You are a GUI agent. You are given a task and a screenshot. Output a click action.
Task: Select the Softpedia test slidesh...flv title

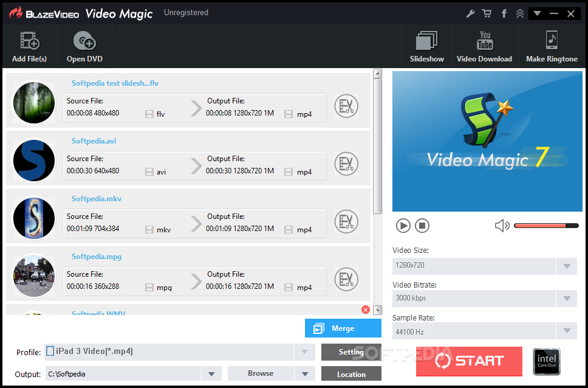[115, 83]
